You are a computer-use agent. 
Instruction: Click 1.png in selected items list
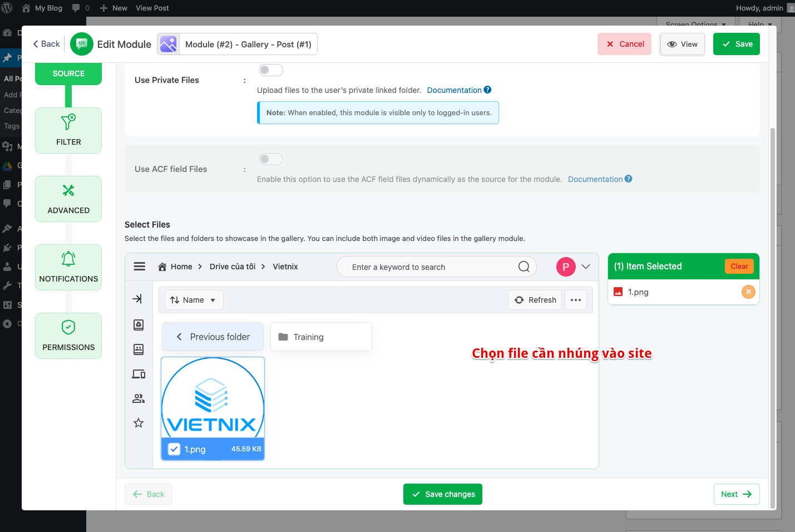pyautogui.click(x=638, y=292)
